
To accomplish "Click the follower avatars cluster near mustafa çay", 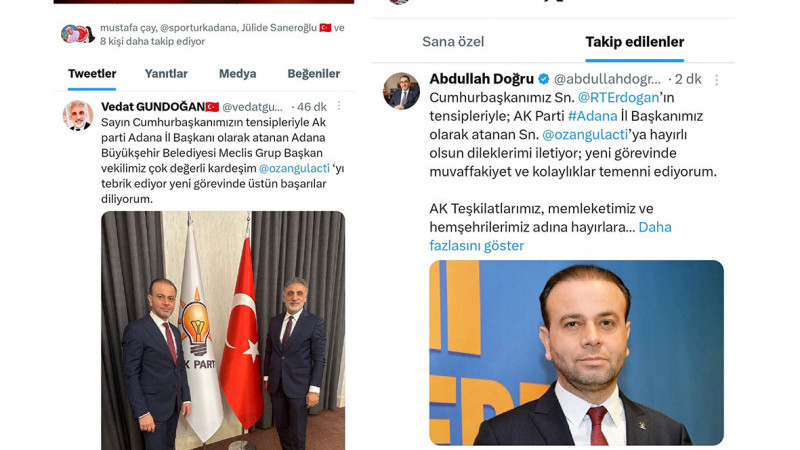I will 78,34.
